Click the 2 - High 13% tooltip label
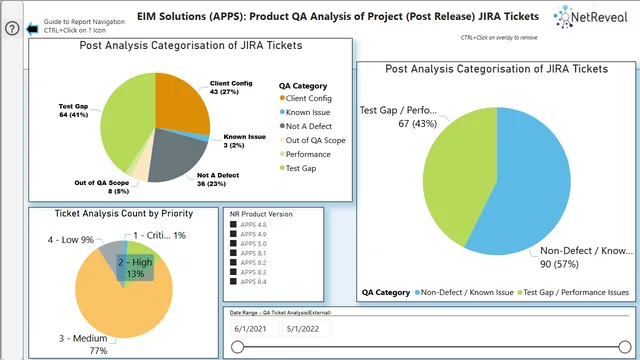This screenshot has height=360, width=640. click(135, 268)
